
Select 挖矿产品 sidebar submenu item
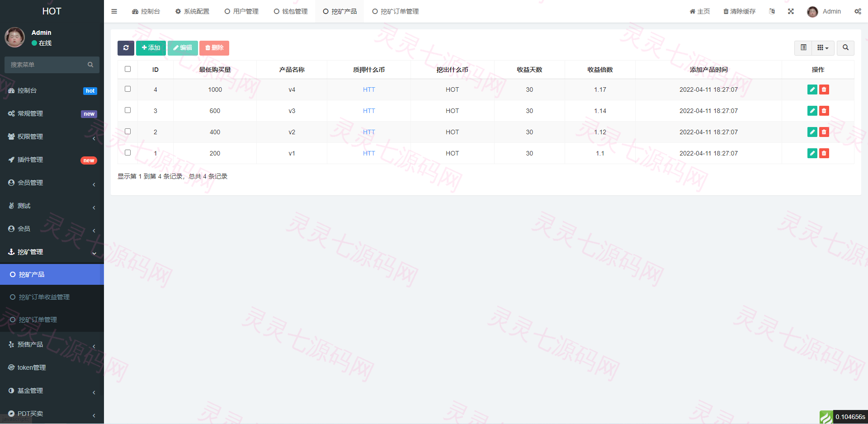52,274
